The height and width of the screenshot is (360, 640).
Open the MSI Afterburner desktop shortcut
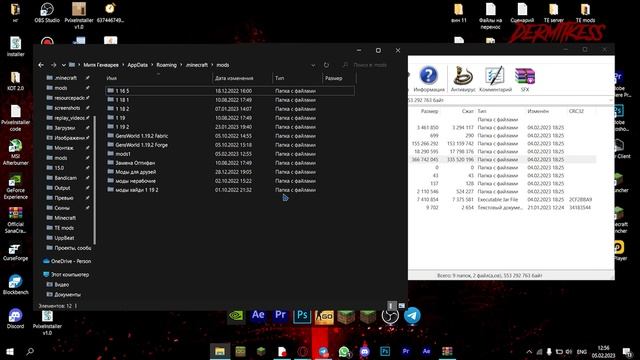coord(16,152)
